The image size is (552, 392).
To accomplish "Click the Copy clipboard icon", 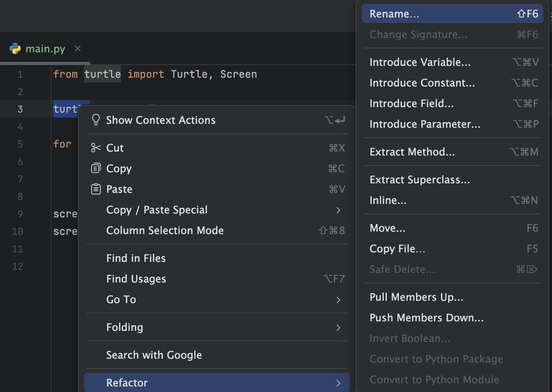I will point(95,168).
